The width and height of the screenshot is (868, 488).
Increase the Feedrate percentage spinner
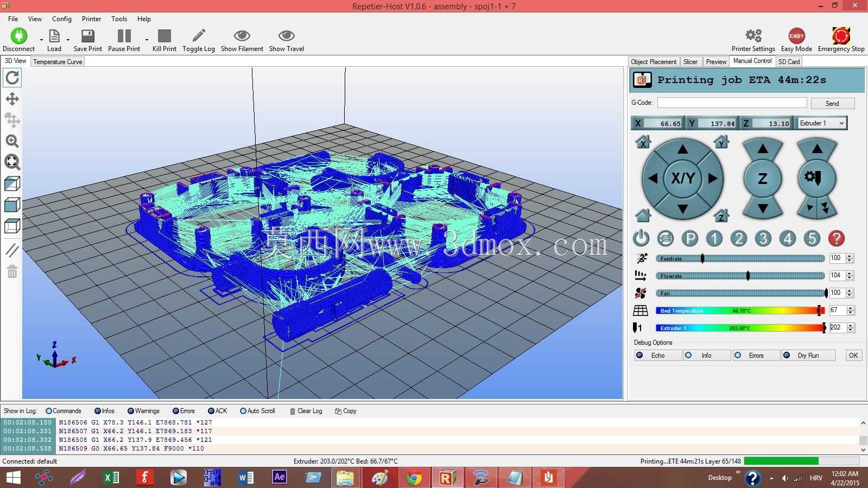pos(850,256)
